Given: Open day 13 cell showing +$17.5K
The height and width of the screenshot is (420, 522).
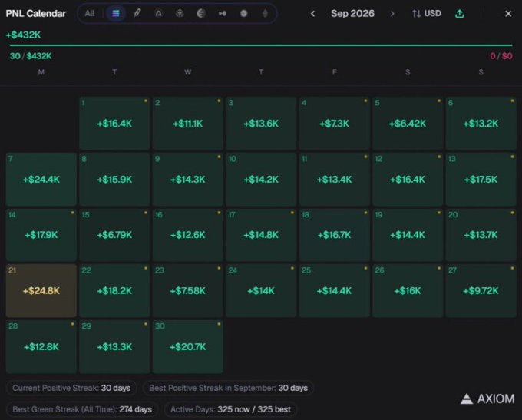Looking at the screenshot, I should 481,179.
